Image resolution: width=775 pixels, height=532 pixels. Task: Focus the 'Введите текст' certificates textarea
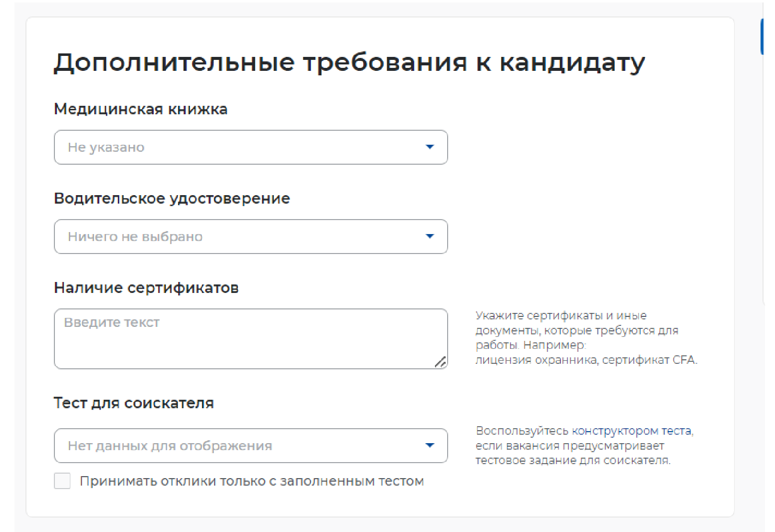click(245, 339)
